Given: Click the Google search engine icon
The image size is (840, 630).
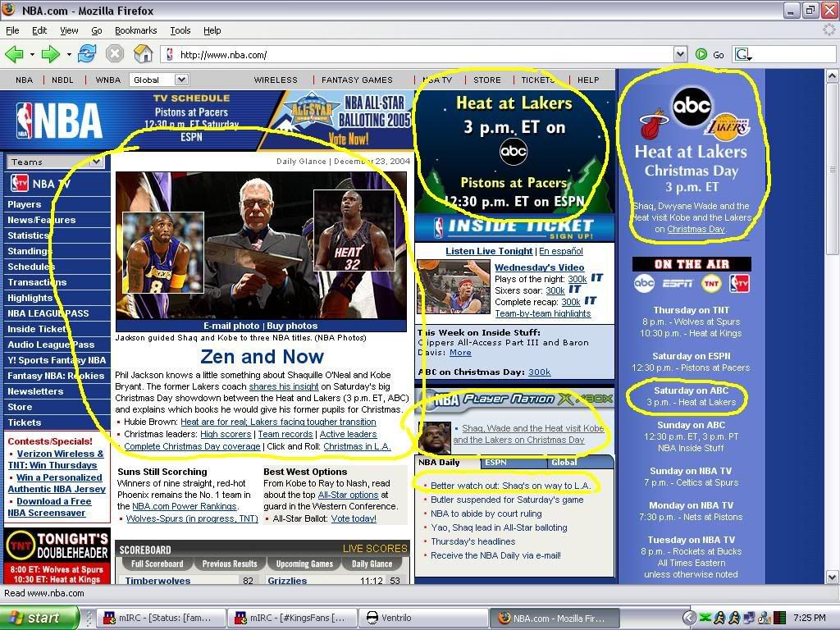Looking at the screenshot, I should point(742,54).
